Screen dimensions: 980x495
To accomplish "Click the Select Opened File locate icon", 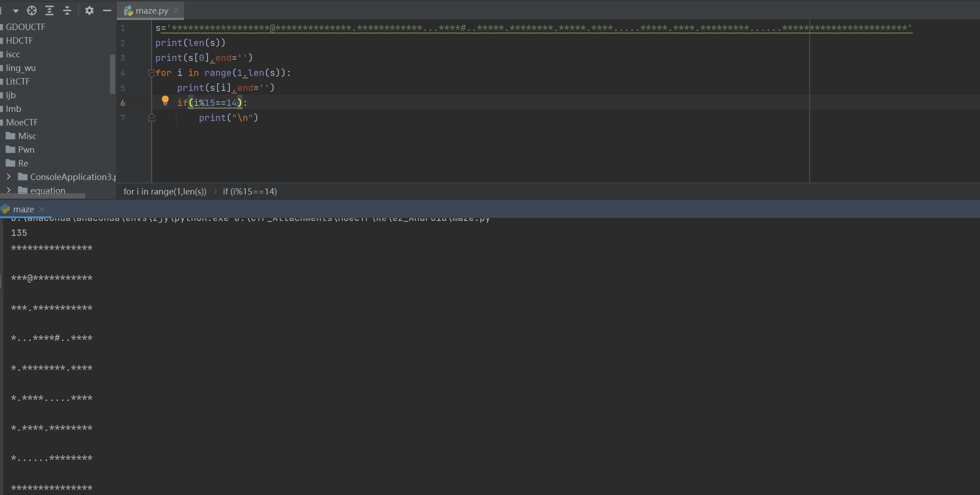I will (x=32, y=10).
